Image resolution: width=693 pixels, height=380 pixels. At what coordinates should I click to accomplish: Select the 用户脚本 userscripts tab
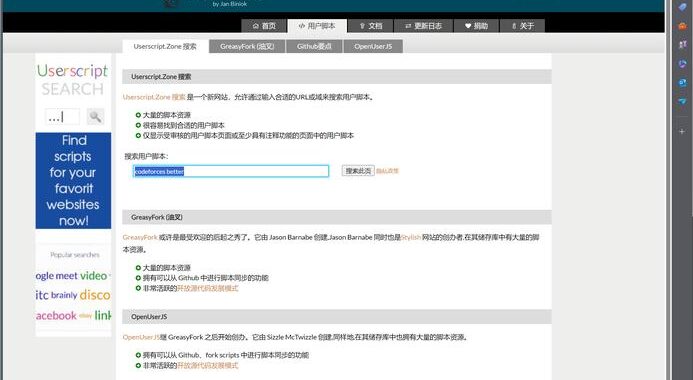[317, 26]
